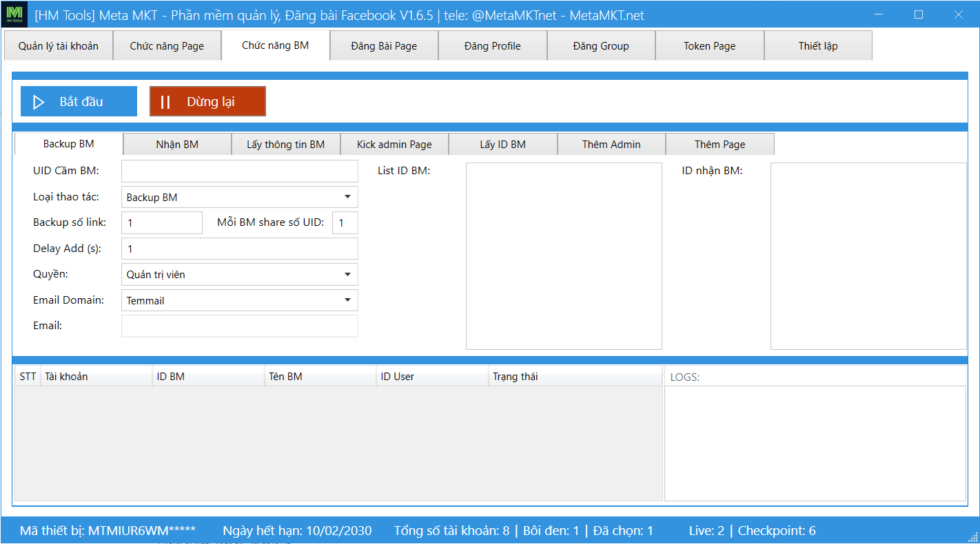Click the STT column header
This screenshot has width=980, height=544.
tap(28, 377)
